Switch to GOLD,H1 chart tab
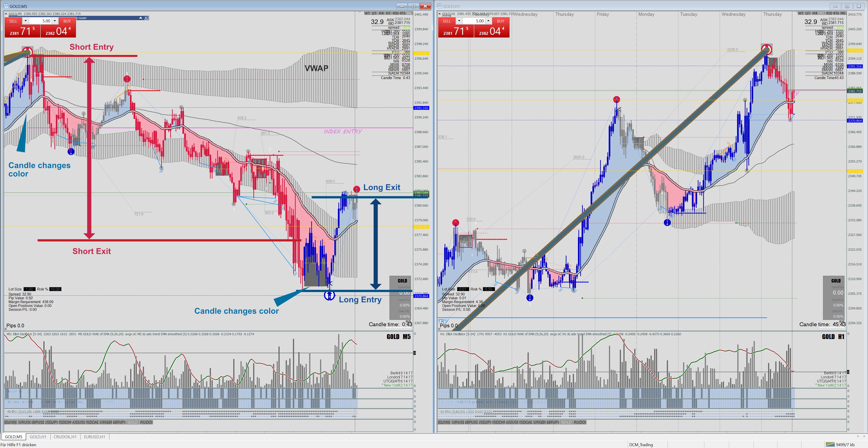 (x=38, y=437)
